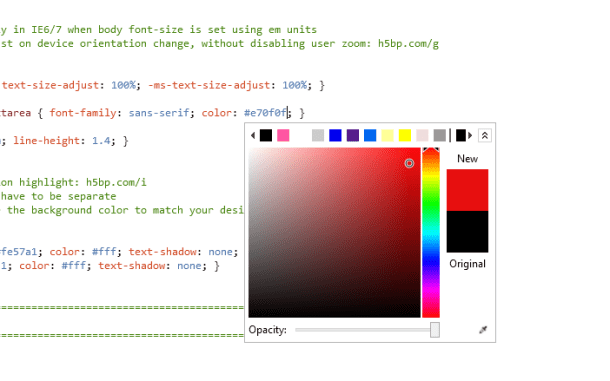The height and width of the screenshot is (381, 610).
Task: Collapse the color picker with the double chevron
Action: pos(484,135)
